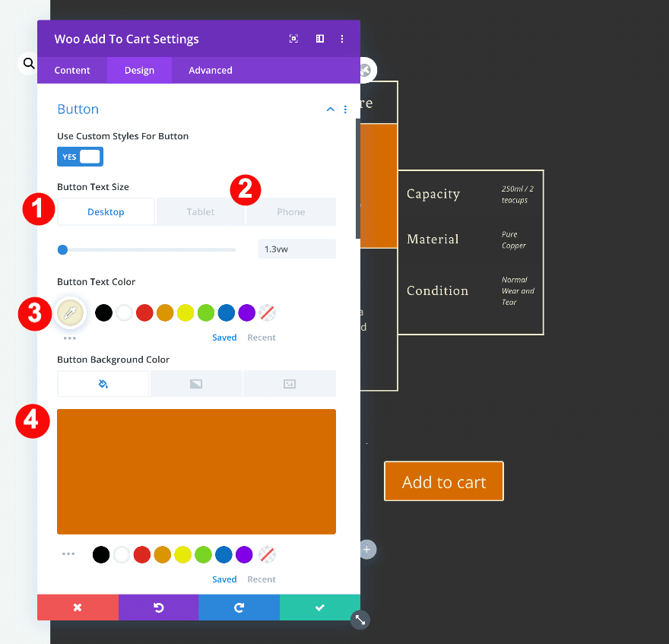Save settings with the green checkmark
The height and width of the screenshot is (644, 669).
click(x=320, y=608)
